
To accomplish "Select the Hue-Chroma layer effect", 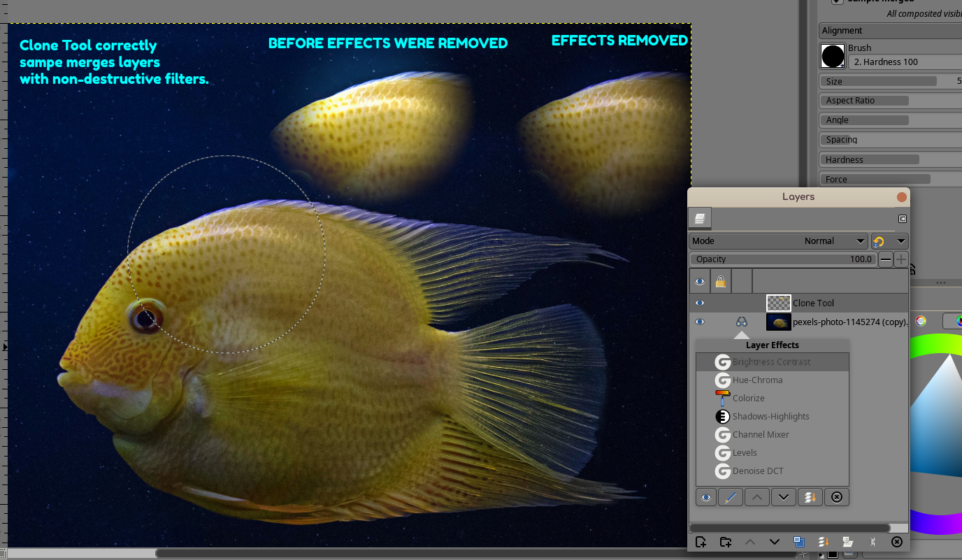I will [773, 380].
